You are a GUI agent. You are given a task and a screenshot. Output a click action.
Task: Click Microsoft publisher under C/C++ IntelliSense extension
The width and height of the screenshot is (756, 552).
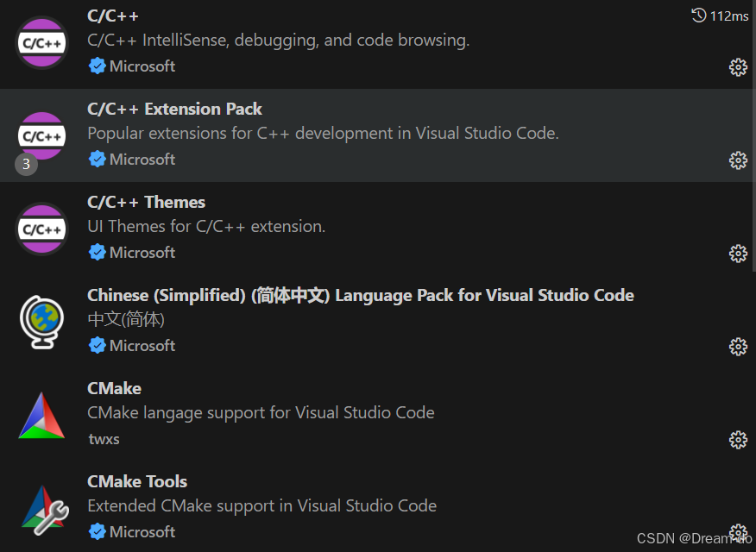[x=142, y=66]
